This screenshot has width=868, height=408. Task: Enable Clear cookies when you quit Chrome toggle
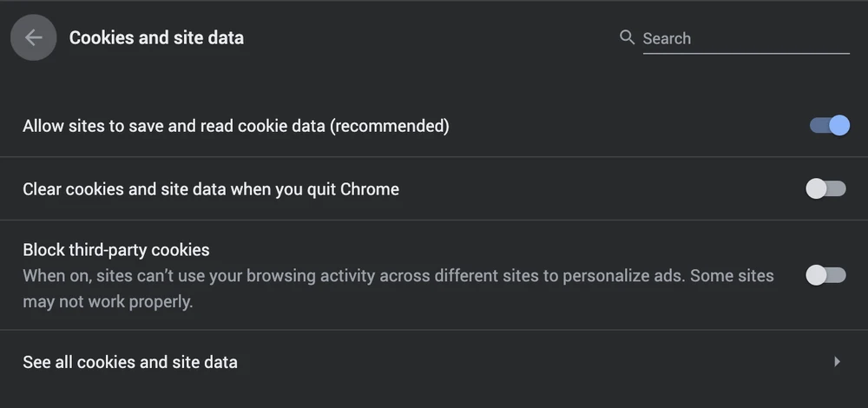click(825, 188)
